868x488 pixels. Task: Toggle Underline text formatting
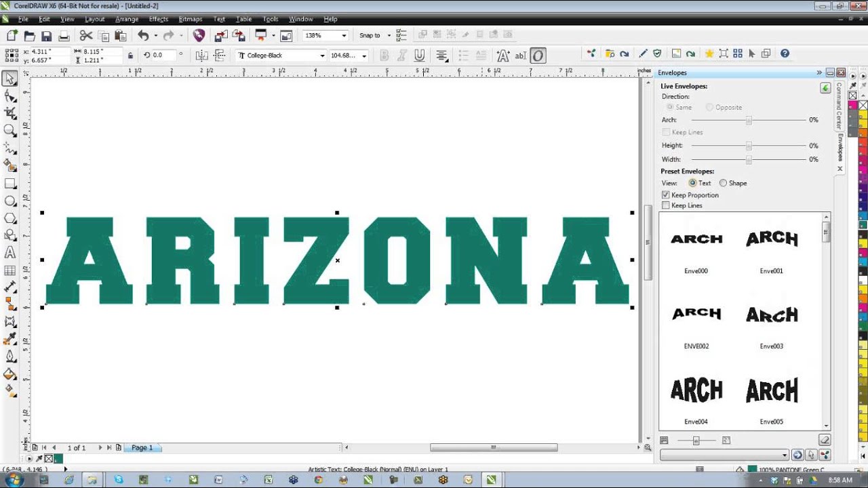pos(420,56)
